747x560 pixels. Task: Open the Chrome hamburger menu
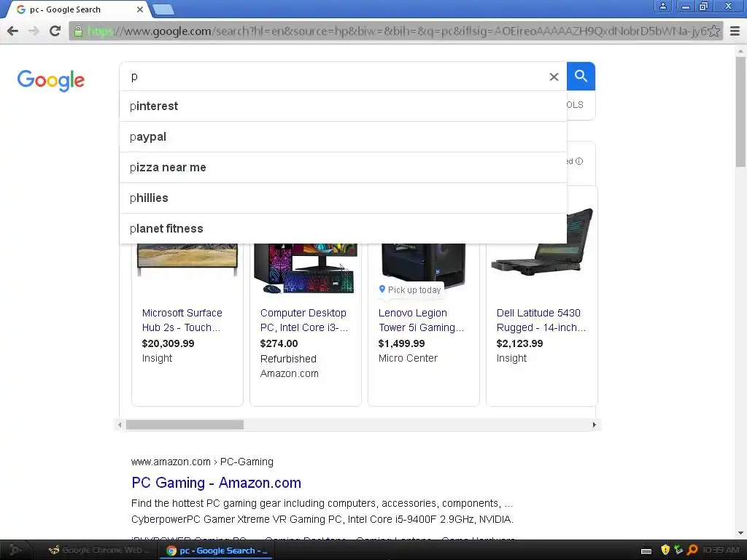[735, 31]
